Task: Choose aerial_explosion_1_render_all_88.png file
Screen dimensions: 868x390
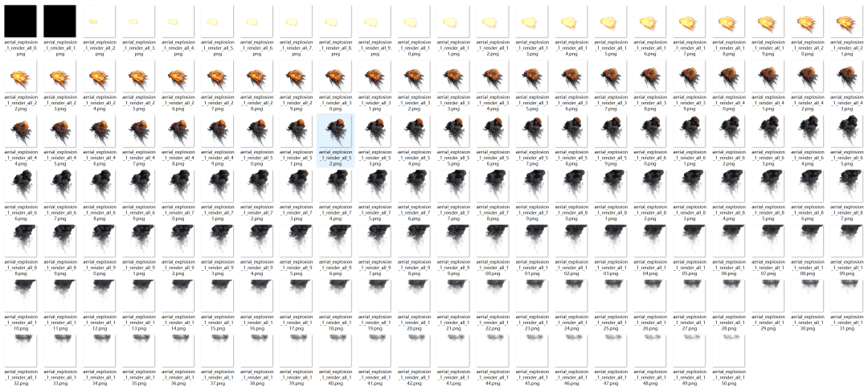Action: pyautogui.click(x=20, y=239)
